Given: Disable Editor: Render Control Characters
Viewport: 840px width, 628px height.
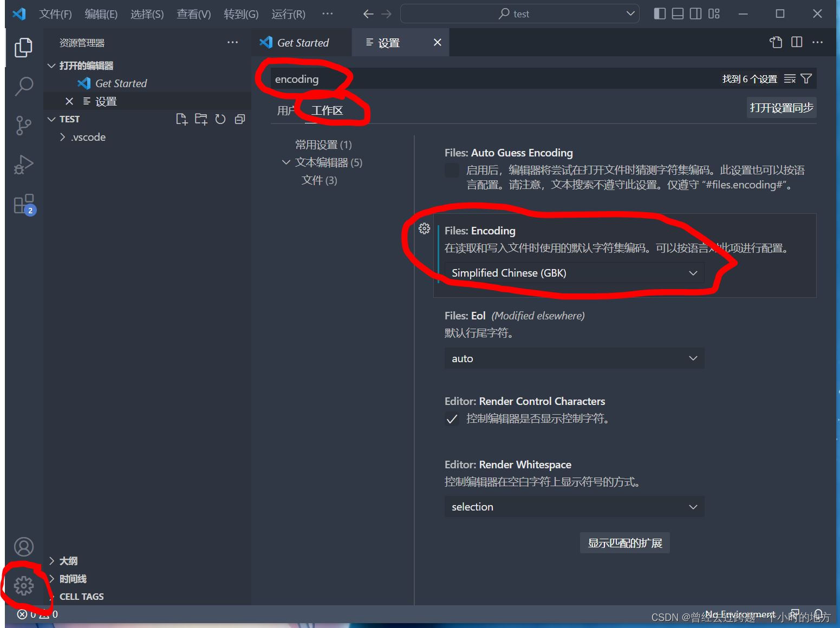Looking at the screenshot, I should point(452,418).
